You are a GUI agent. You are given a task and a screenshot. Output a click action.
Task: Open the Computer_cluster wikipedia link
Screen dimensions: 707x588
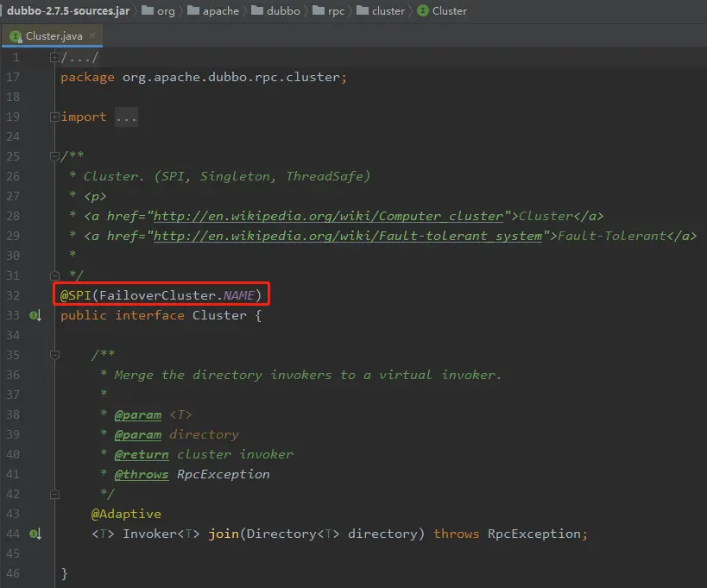coord(328,216)
